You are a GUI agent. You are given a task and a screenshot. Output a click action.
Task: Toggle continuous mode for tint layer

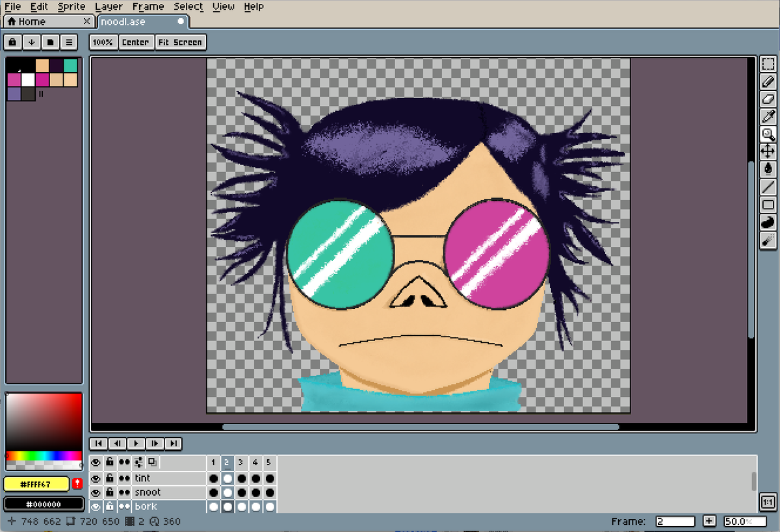(124, 478)
